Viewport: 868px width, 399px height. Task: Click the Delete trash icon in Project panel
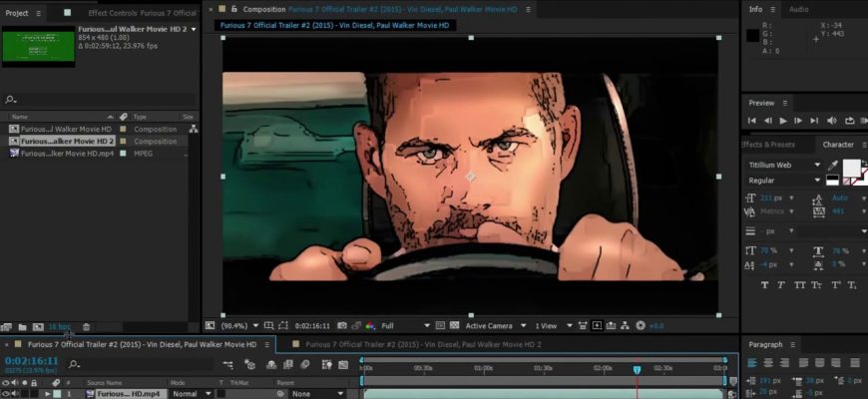tap(86, 326)
